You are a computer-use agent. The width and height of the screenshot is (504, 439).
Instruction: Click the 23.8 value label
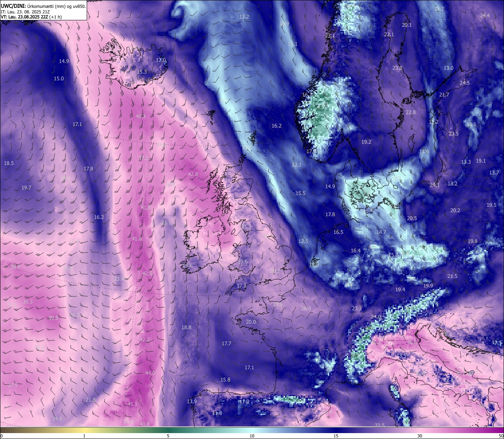tap(397, 68)
